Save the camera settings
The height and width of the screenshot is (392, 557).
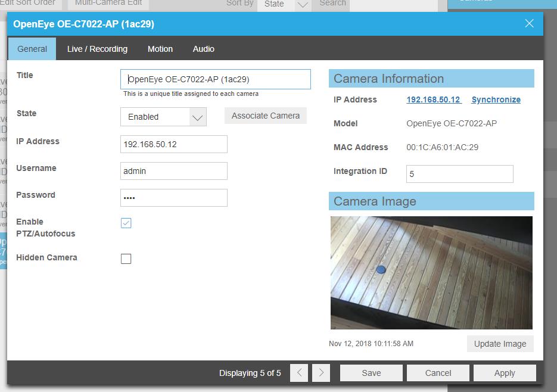tap(371, 373)
